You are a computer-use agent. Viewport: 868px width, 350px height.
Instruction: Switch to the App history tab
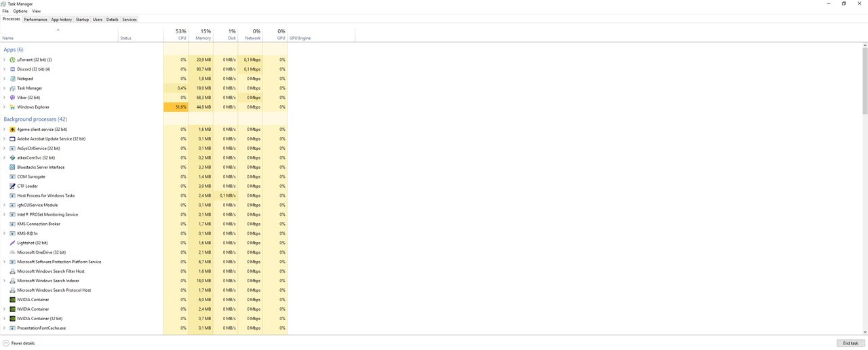[62, 20]
